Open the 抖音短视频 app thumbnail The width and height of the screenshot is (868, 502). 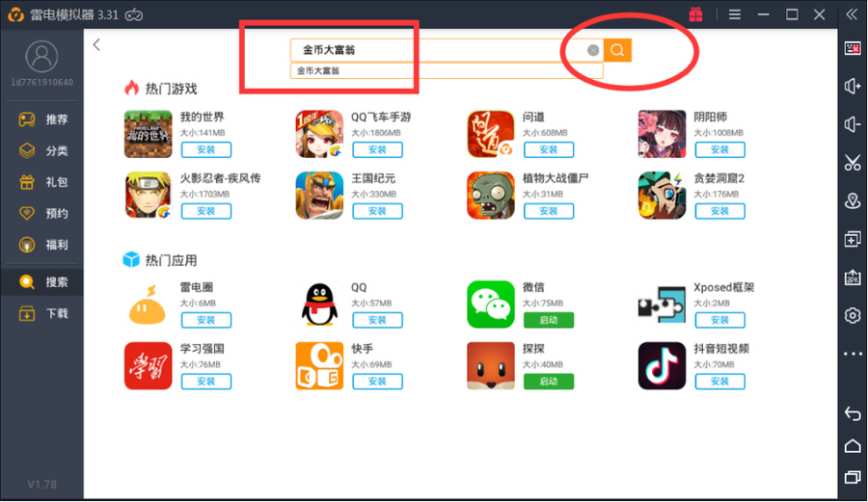click(662, 366)
